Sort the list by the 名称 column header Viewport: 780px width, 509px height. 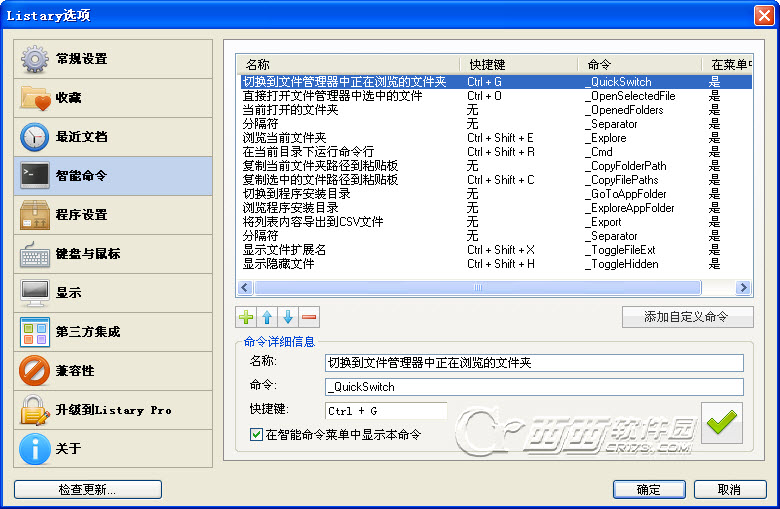point(348,65)
